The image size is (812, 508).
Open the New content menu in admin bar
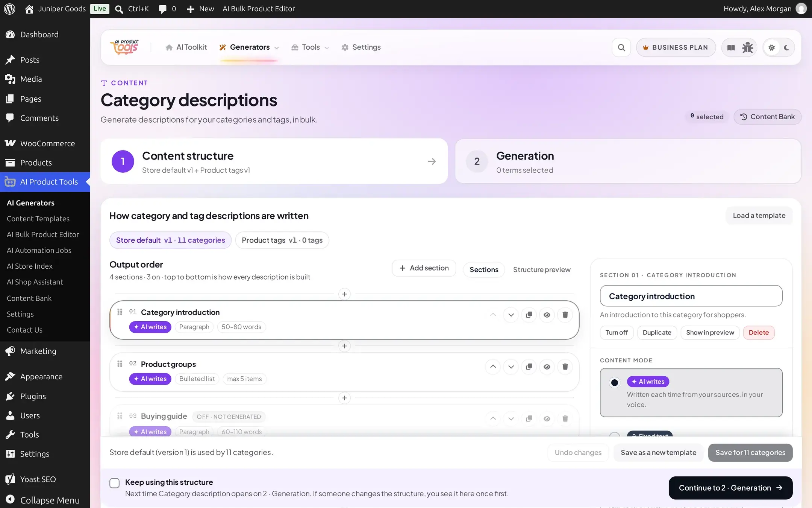point(200,9)
